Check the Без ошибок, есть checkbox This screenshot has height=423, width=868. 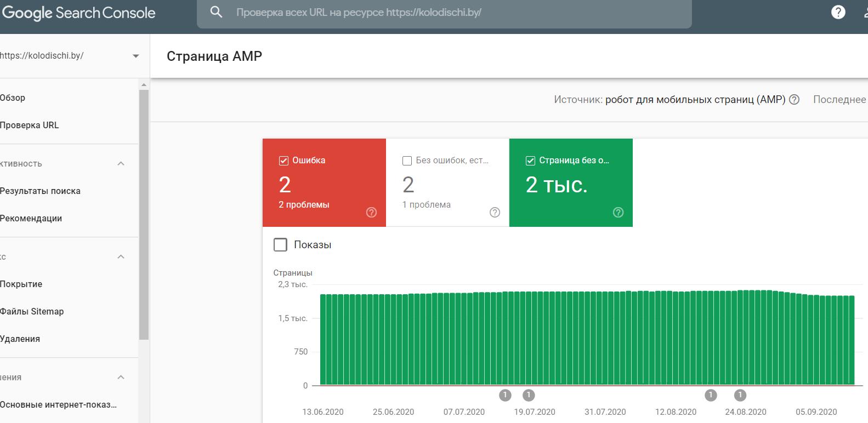click(x=407, y=161)
